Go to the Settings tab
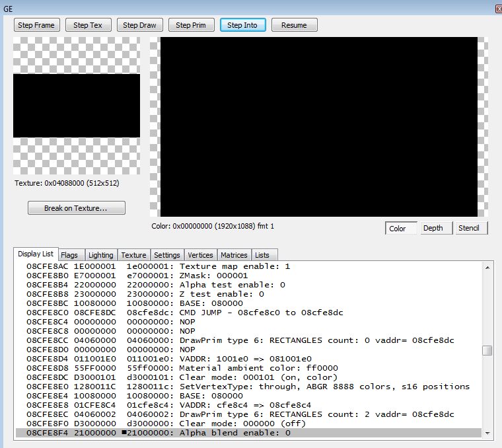Image resolution: width=502 pixels, height=448 pixels. pos(167,255)
